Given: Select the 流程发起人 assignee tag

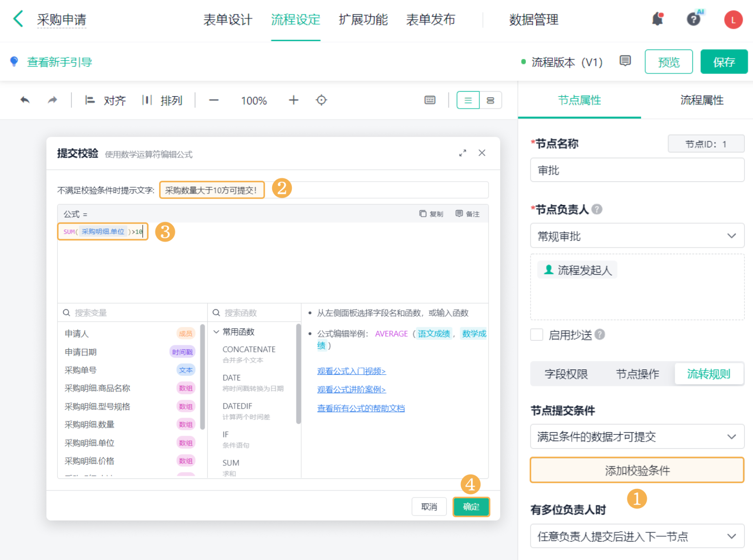Looking at the screenshot, I should [577, 270].
